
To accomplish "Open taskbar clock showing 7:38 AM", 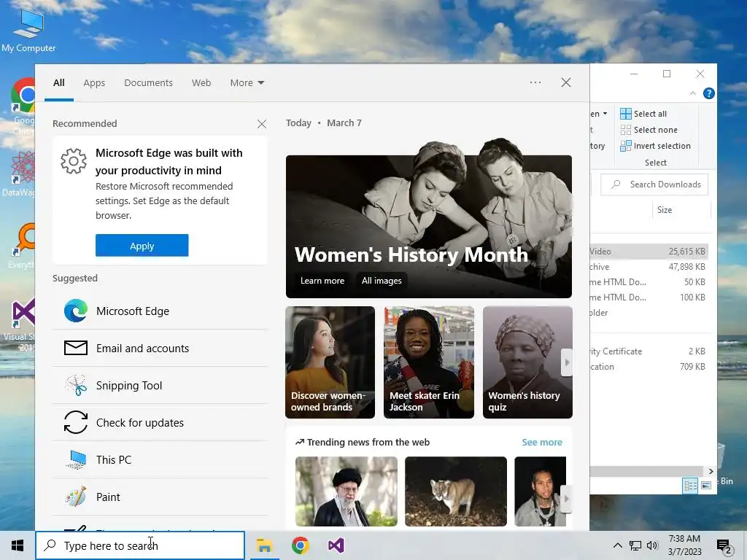I will [x=684, y=545].
